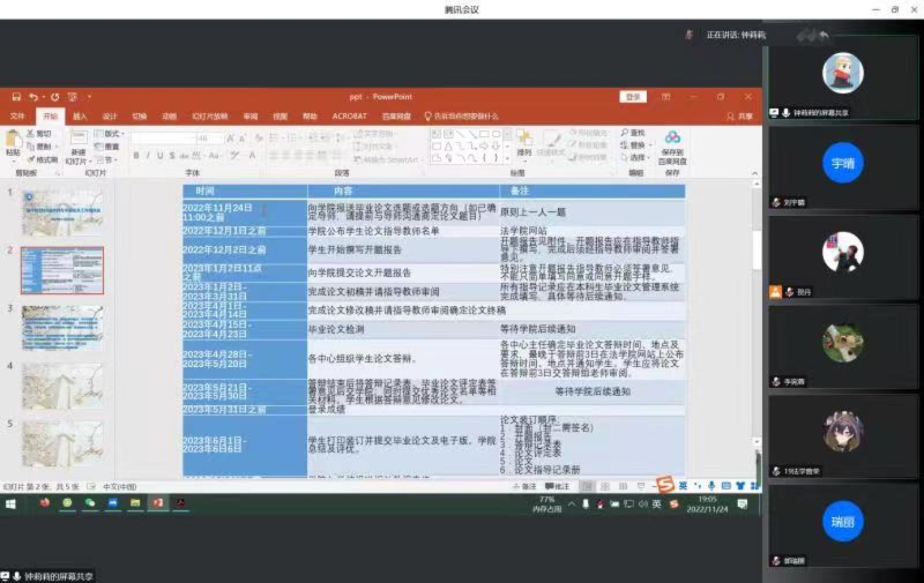The height and width of the screenshot is (583, 924).
Task: Click the Paste (粘贴) clipboard icon
Action: (x=12, y=143)
